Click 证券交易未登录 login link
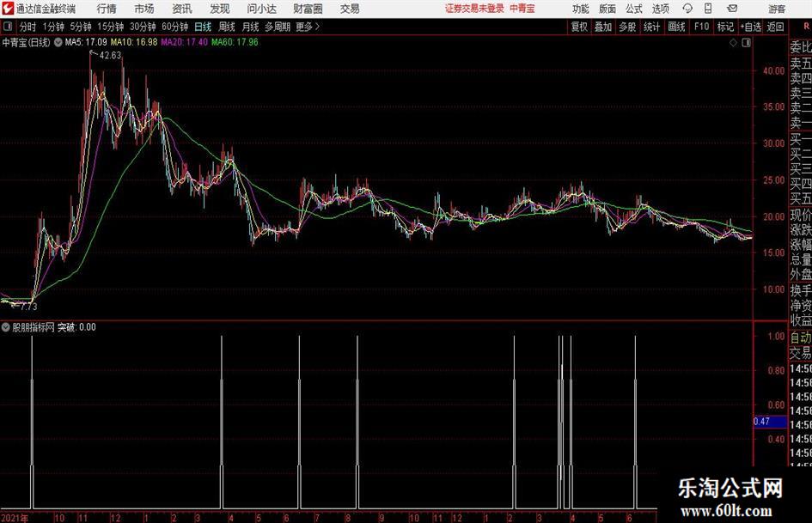The height and width of the screenshot is (523, 812). (474, 9)
